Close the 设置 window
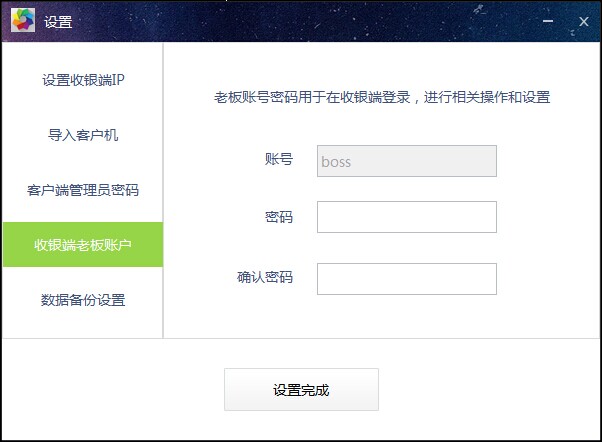 (584, 22)
